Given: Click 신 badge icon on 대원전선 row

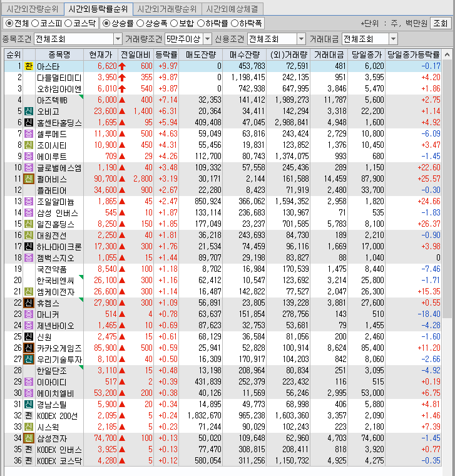Looking at the screenshot, I should pos(29,235).
